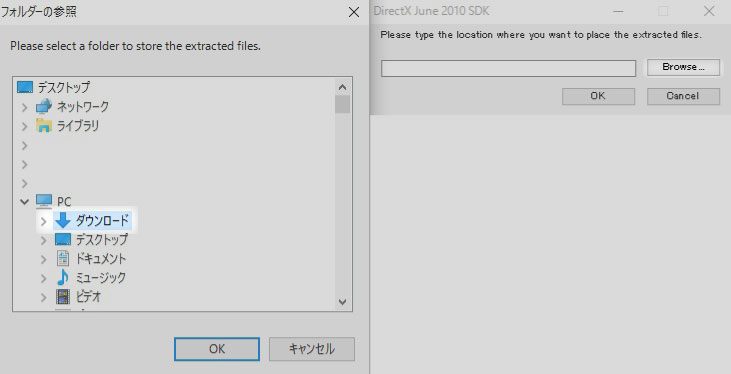Click the folder tree scrollbar down arrow
Viewport: 731px width, 374px height.
point(343,302)
